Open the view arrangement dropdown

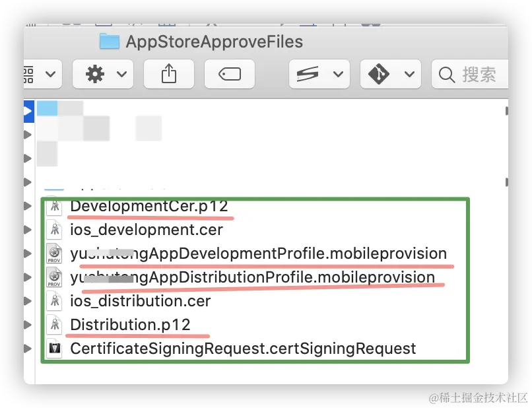tap(43, 74)
